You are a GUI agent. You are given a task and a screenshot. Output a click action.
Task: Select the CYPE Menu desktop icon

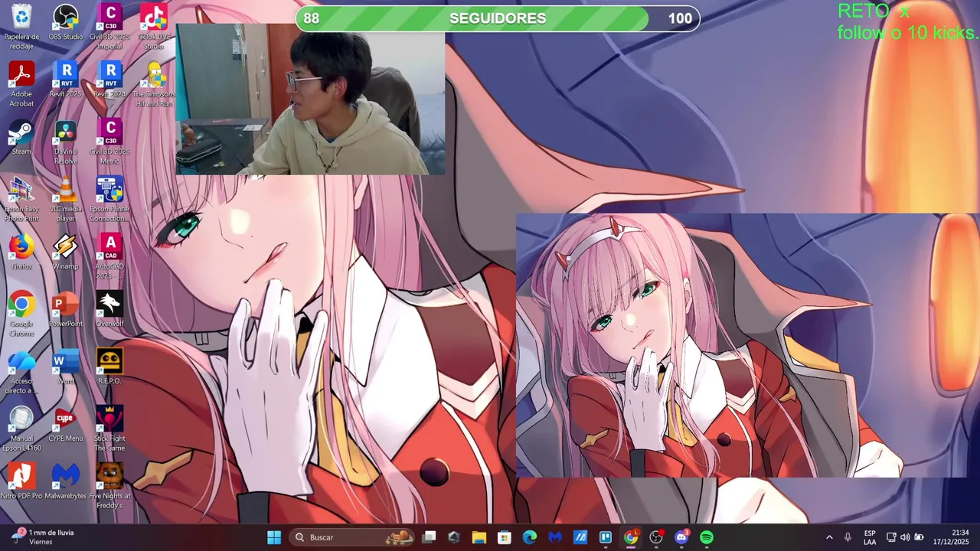point(66,425)
